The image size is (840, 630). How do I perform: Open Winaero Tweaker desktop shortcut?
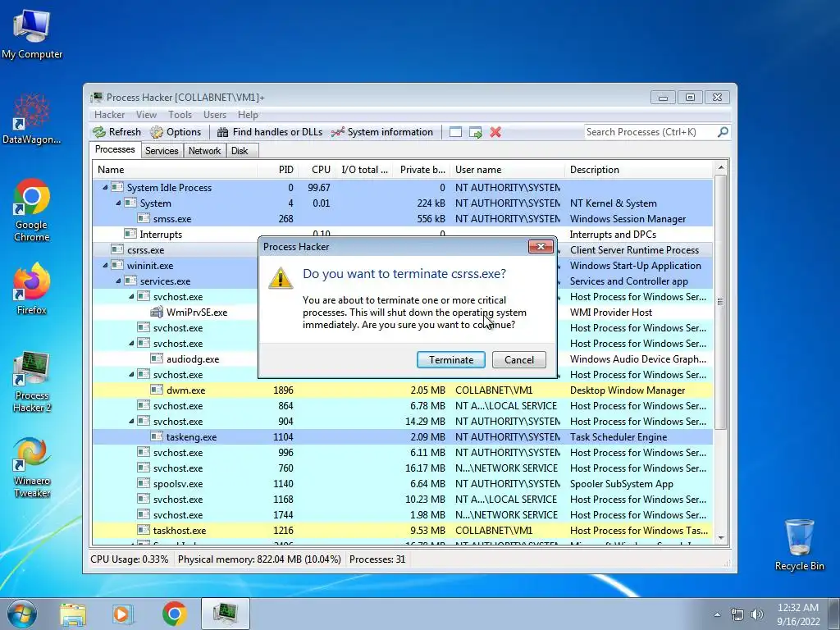pyautogui.click(x=32, y=467)
